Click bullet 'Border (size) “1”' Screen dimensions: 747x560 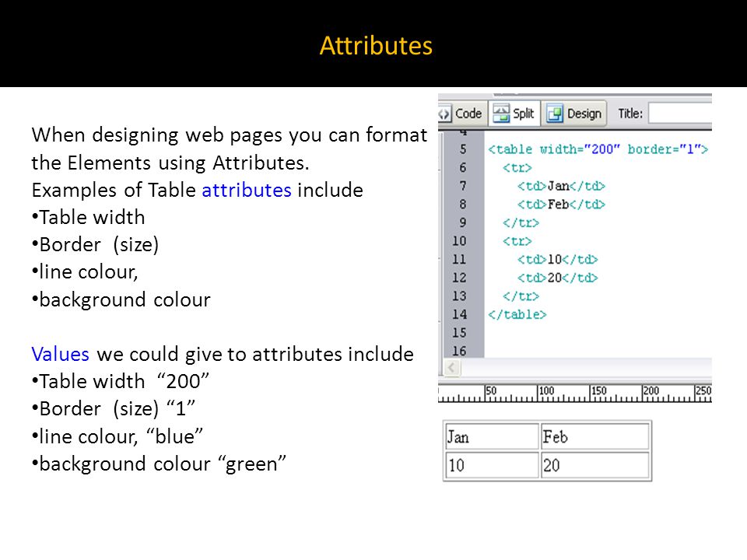(x=114, y=408)
